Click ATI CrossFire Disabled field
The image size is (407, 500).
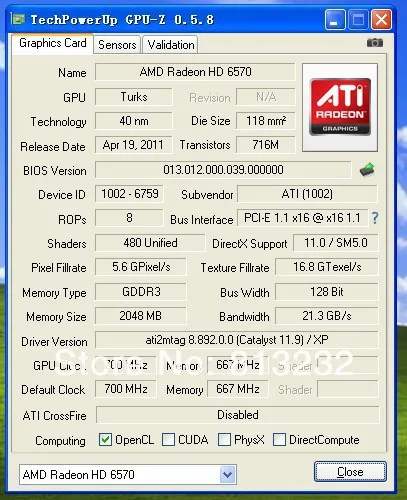pyautogui.click(x=238, y=415)
